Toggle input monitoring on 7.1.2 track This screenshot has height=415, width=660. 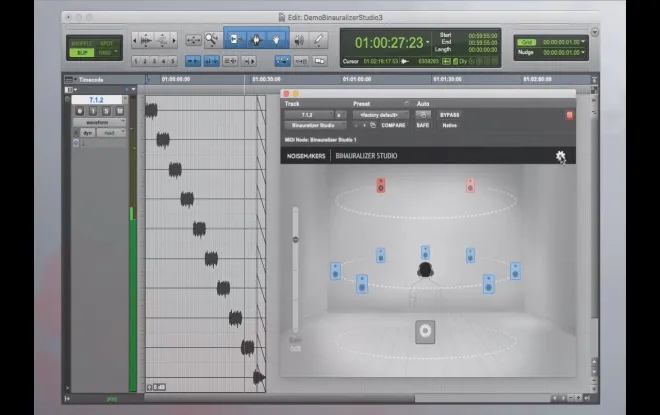click(x=93, y=111)
